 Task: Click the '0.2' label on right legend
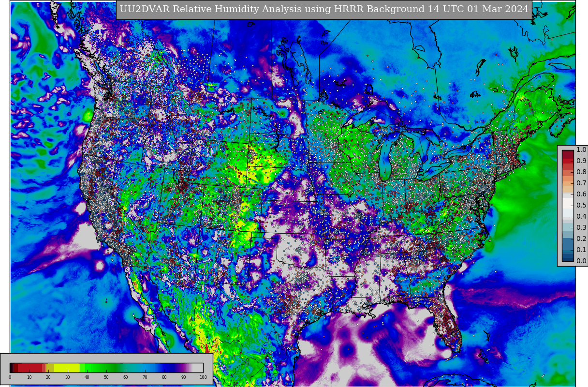pos(581,238)
